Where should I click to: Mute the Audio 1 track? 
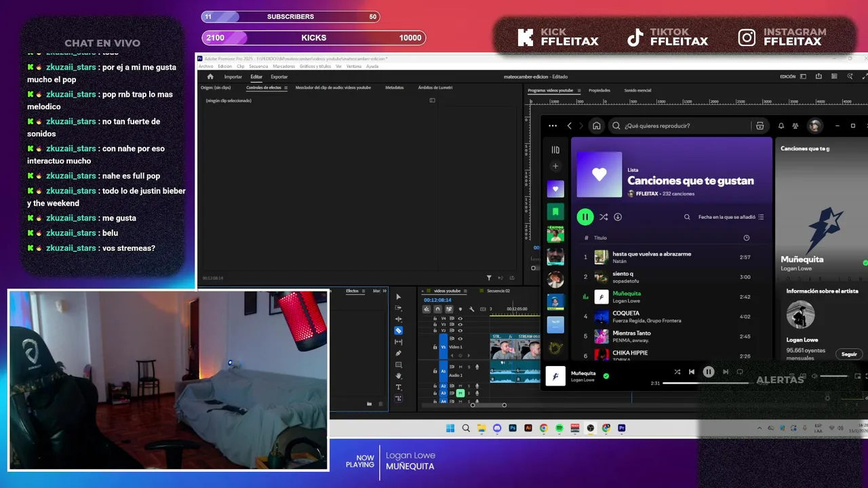pyautogui.click(x=460, y=367)
